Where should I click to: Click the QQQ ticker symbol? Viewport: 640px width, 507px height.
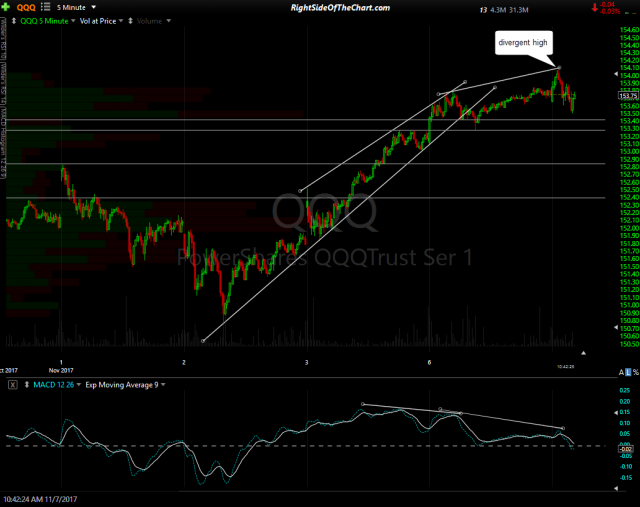[26, 7]
